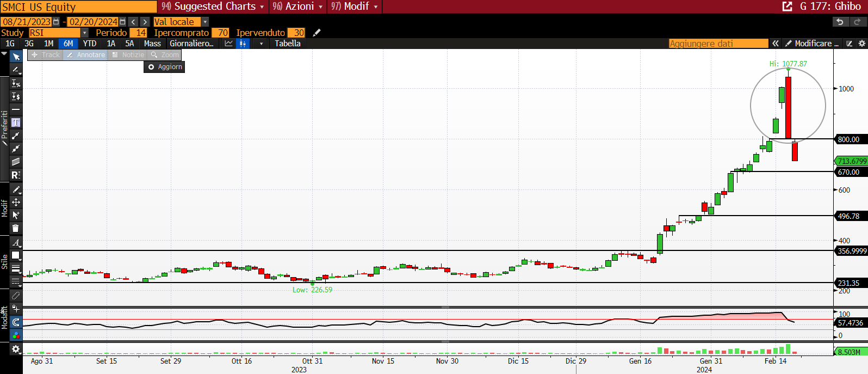
Task: Open start date calendar picker
Action: [x=55, y=22]
